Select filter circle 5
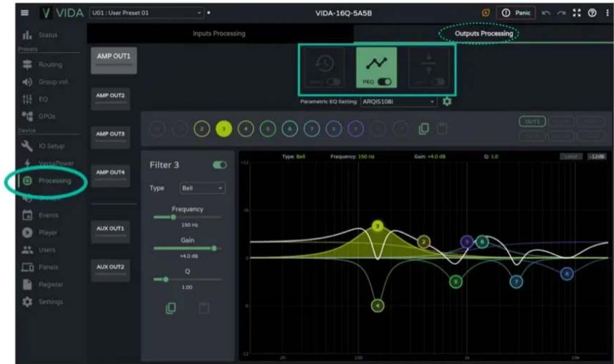Screen dimensions: 614x364 click(268, 129)
